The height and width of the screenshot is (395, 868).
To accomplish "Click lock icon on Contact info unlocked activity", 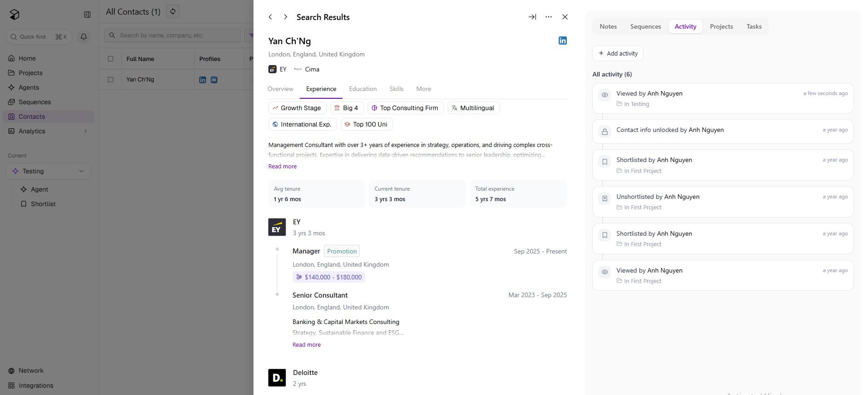I will coord(605,132).
